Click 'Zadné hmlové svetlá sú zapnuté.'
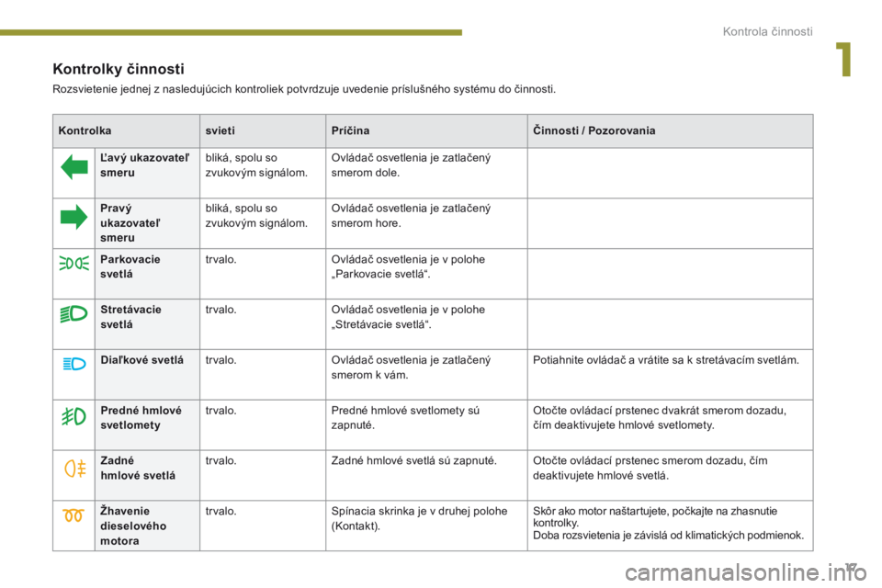This screenshot has height=588, width=882. tap(414, 461)
